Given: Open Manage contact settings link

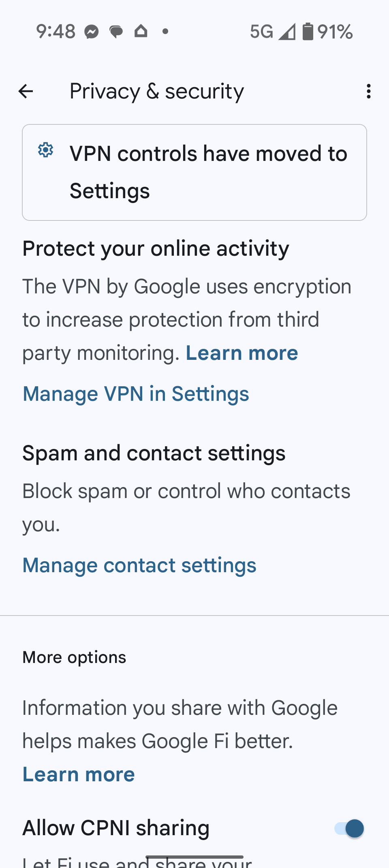Looking at the screenshot, I should (x=139, y=565).
